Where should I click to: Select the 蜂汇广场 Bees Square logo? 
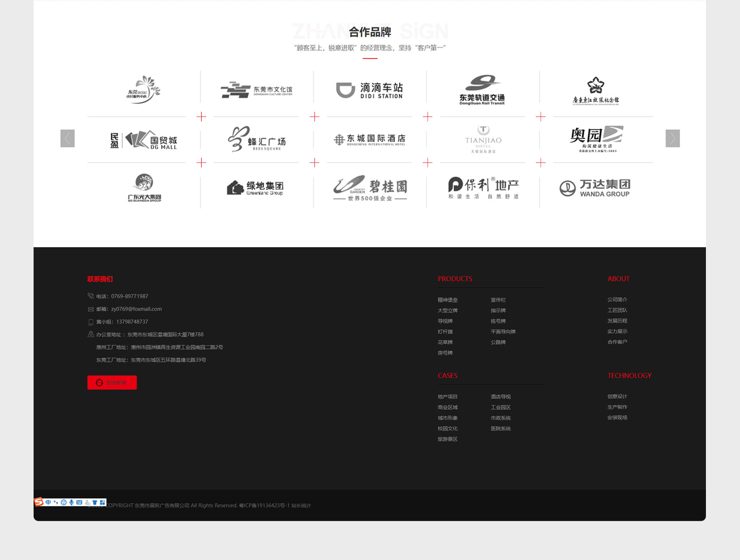coord(257,139)
